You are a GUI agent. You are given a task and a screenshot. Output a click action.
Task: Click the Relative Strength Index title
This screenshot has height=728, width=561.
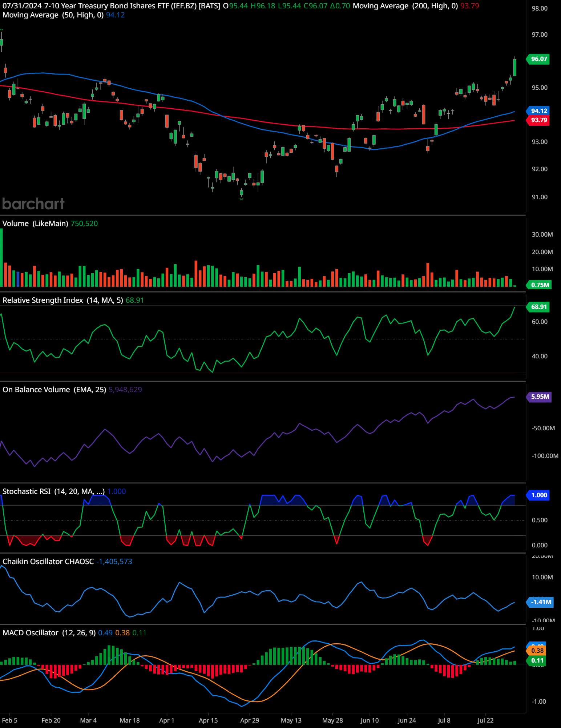click(63, 300)
